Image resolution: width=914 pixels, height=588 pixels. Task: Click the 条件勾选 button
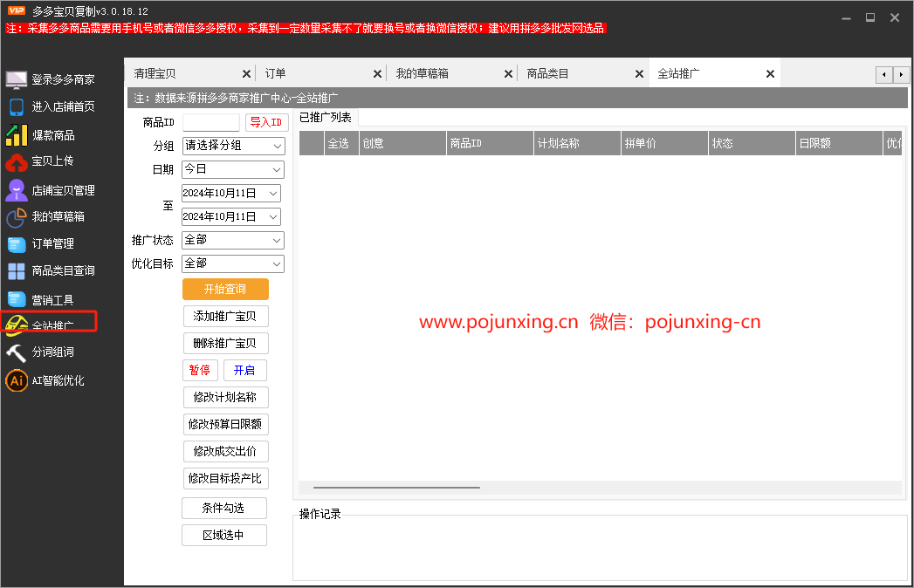pyautogui.click(x=224, y=508)
